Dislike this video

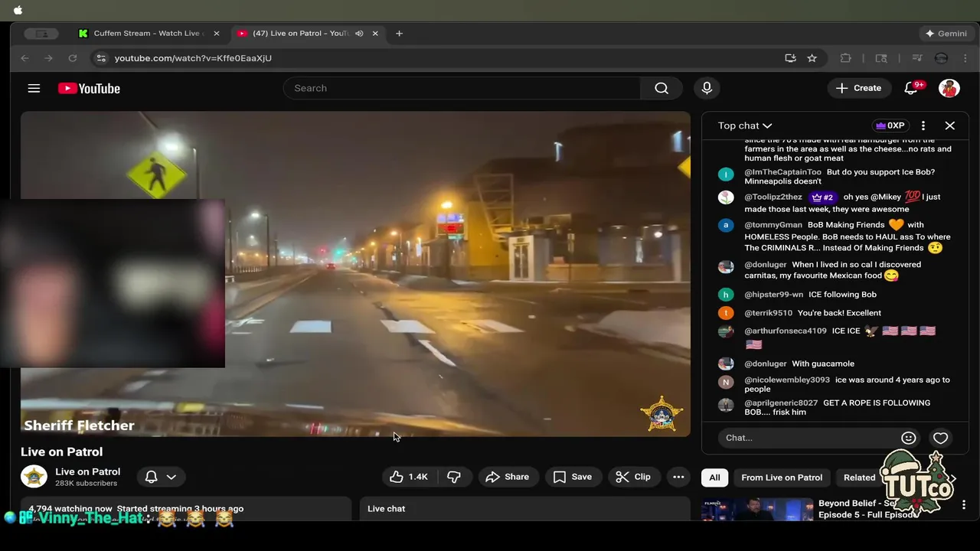454,477
